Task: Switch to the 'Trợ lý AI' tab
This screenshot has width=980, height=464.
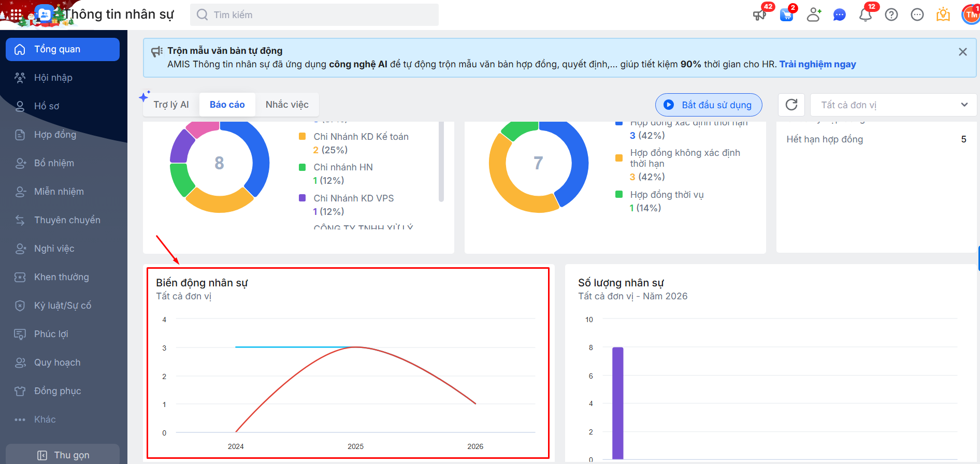Action: coord(171,105)
